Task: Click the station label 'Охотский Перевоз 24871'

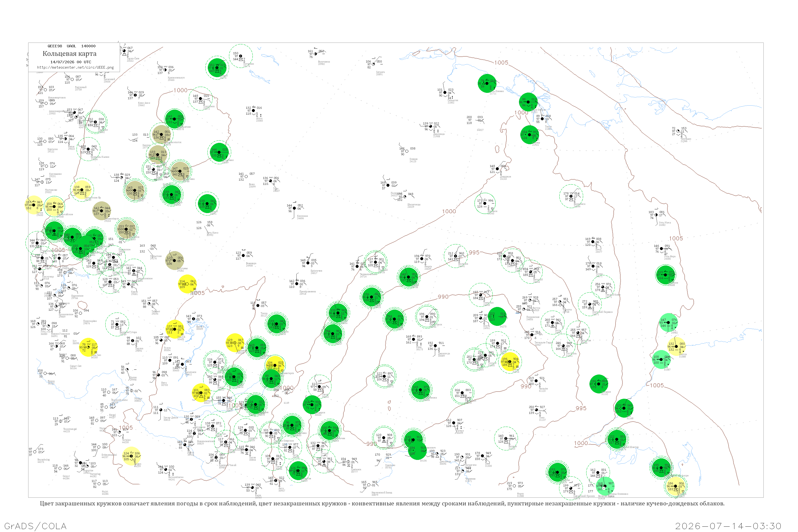Action: (602, 313)
